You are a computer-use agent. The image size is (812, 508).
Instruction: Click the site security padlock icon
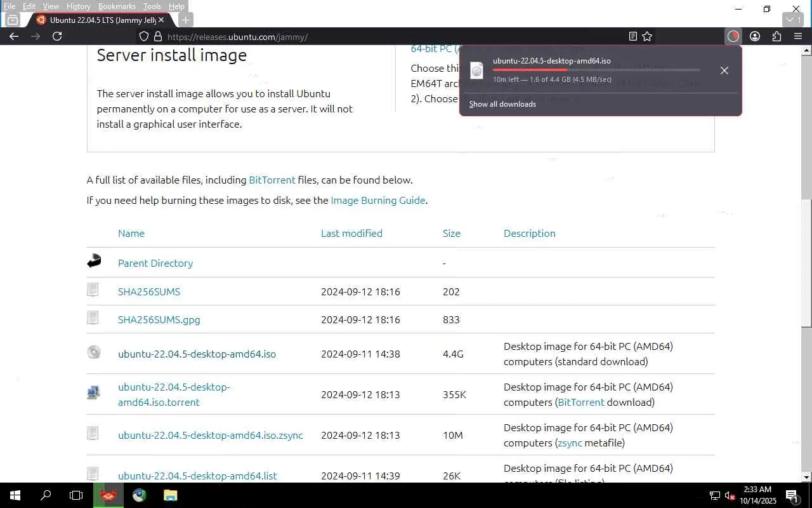click(x=158, y=37)
